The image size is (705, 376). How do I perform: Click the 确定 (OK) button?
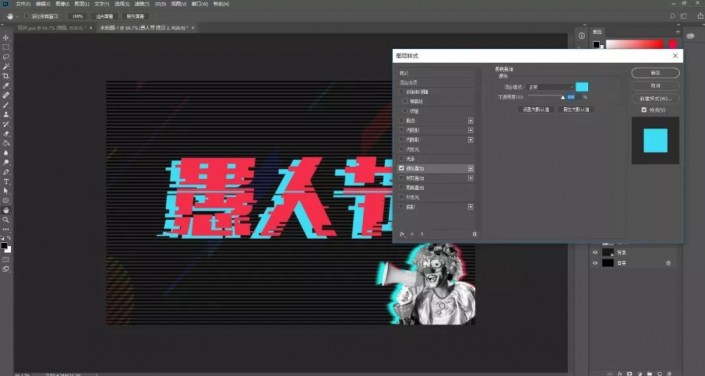tap(655, 73)
